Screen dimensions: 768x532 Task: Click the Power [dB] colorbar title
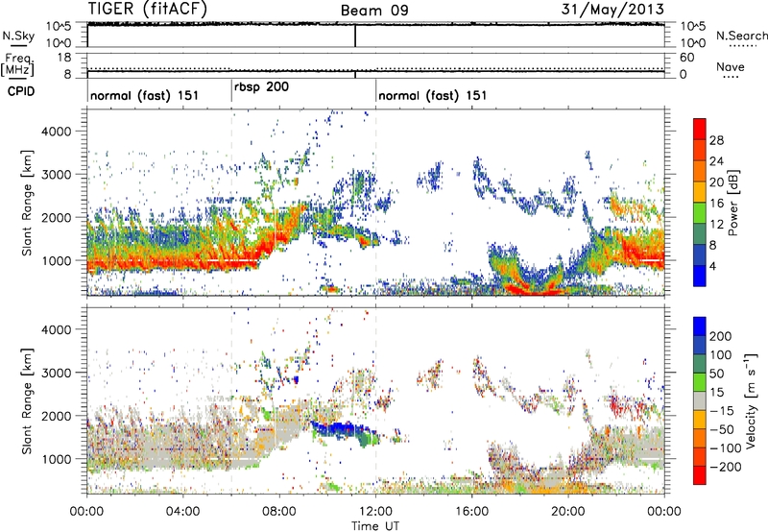[732, 203]
